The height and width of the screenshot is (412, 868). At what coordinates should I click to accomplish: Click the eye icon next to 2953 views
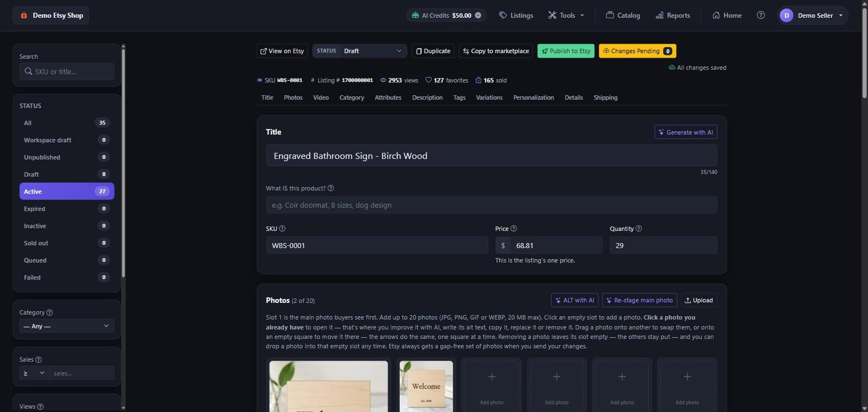tap(383, 80)
